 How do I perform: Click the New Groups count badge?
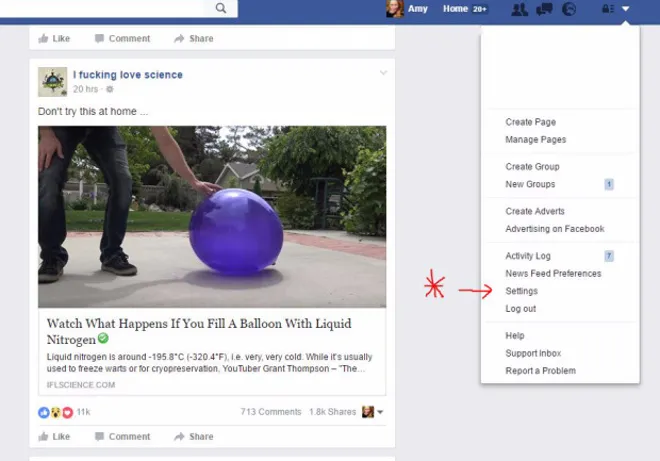[x=609, y=184]
